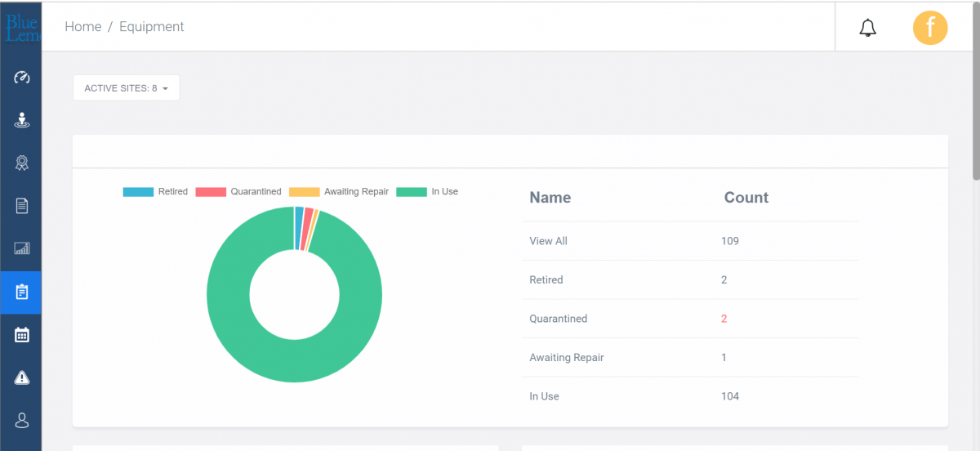
Task: Expand the Active Sites dropdown
Action: point(126,88)
